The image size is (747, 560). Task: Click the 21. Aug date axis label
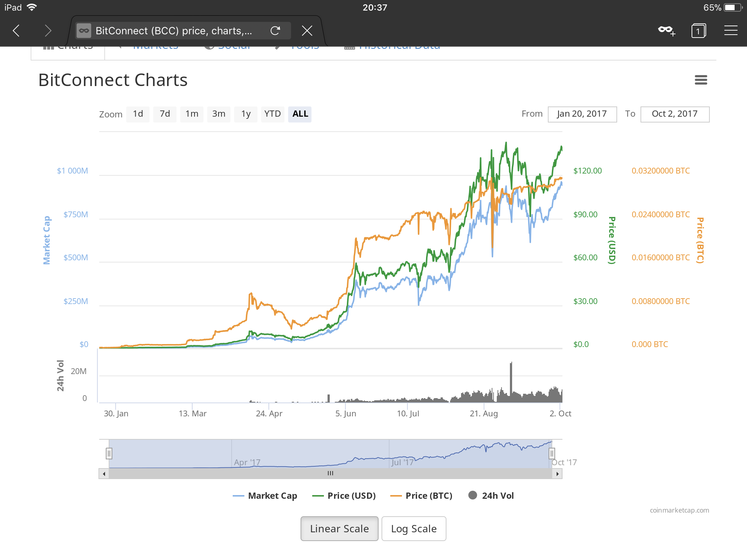(x=484, y=414)
